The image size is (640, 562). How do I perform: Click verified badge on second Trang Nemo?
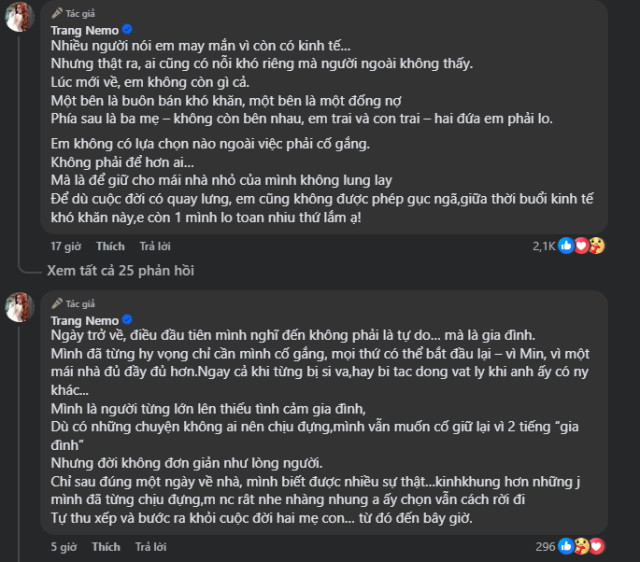pyautogui.click(x=127, y=320)
